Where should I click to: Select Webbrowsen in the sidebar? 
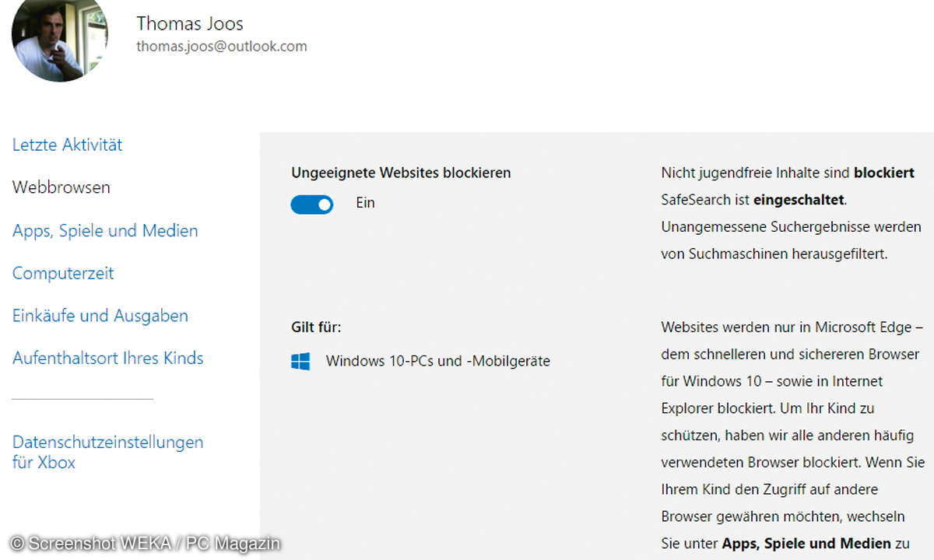(61, 187)
